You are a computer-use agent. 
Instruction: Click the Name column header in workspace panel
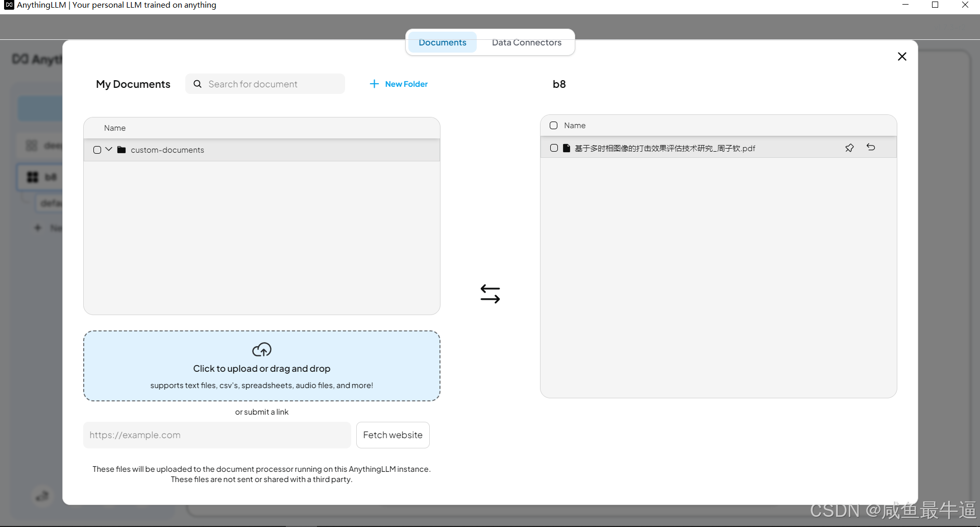[575, 126]
